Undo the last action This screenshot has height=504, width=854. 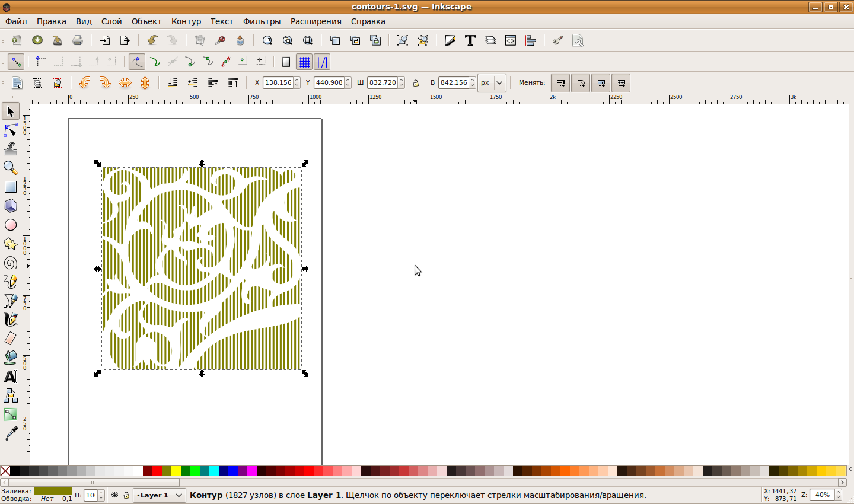(152, 40)
